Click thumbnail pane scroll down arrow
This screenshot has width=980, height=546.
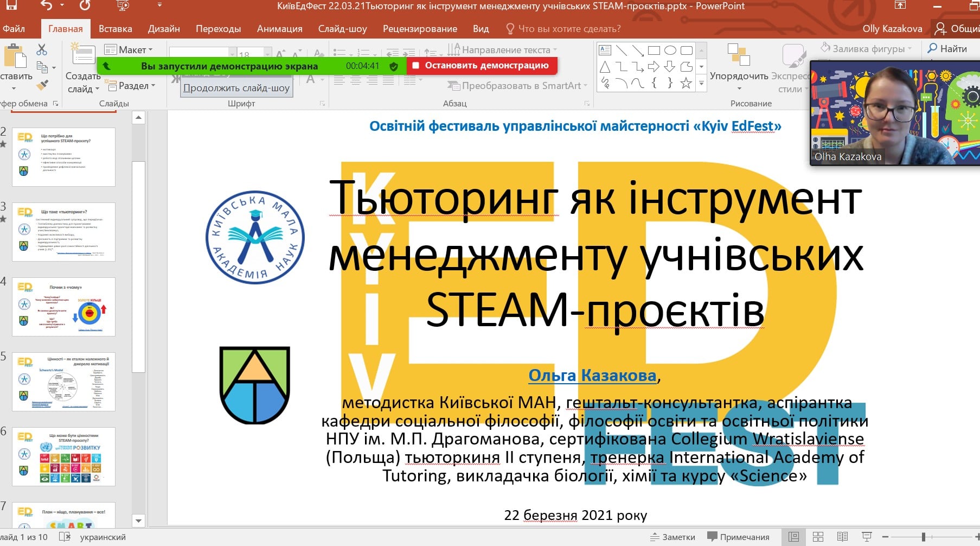[x=138, y=520]
